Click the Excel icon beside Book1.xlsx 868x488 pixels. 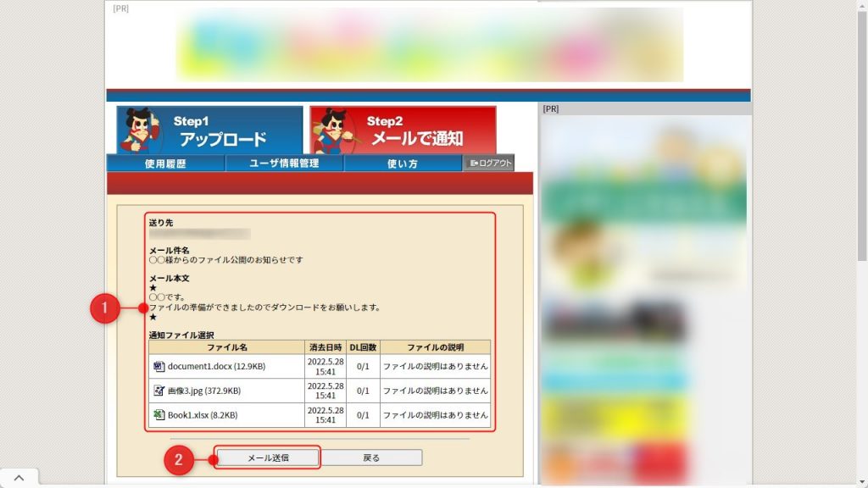(x=159, y=414)
